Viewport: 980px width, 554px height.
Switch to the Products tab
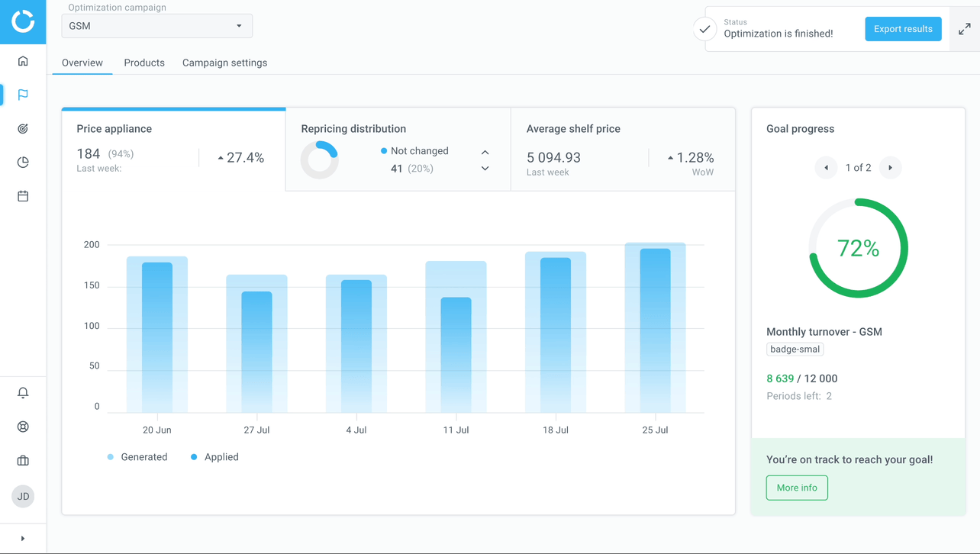coord(144,63)
